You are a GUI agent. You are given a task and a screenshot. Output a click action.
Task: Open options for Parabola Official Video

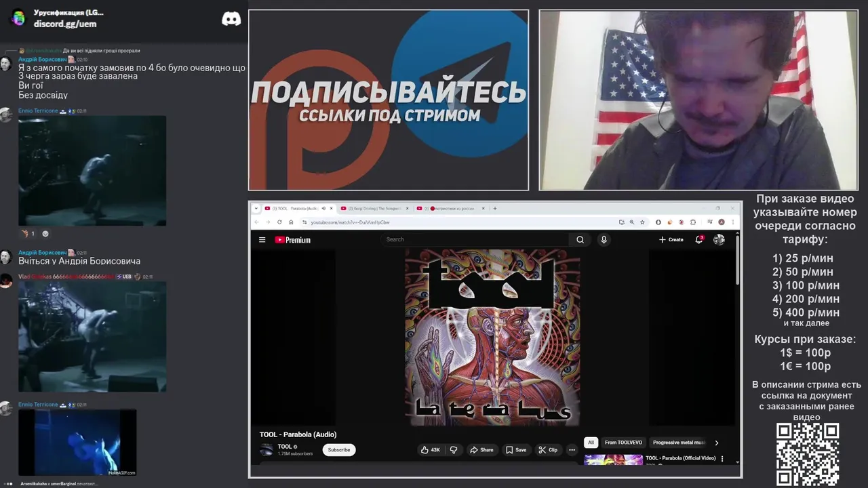722,459
